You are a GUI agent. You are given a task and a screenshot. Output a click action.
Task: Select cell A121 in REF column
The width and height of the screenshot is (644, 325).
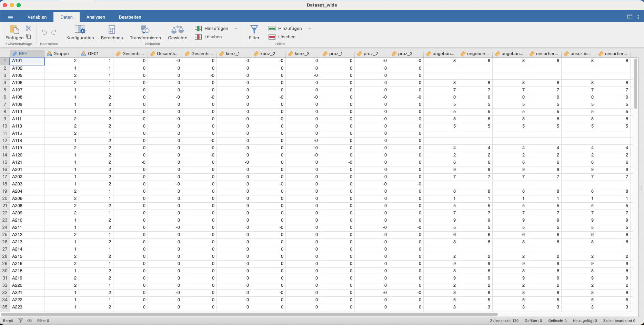coord(27,162)
